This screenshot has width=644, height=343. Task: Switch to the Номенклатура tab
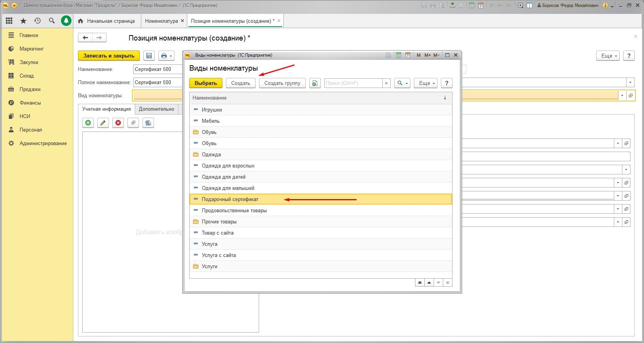click(x=161, y=21)
